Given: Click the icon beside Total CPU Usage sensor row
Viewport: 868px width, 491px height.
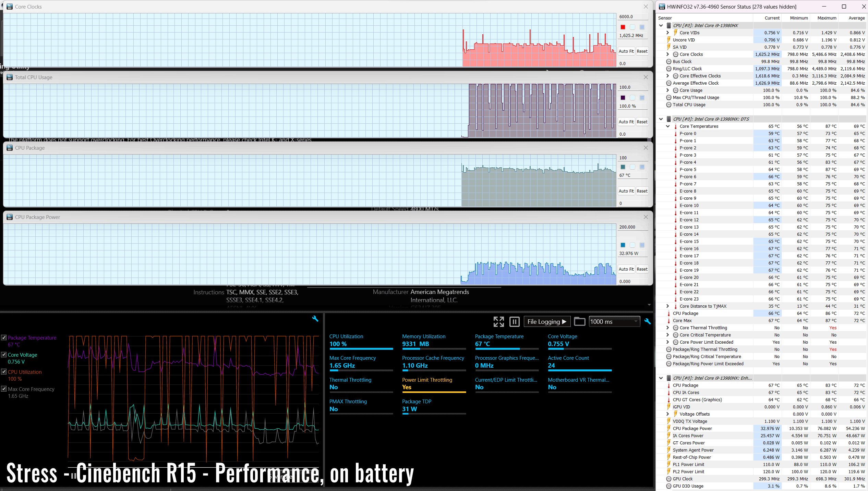Looking at the screenshot, I should tap(668, 105).
